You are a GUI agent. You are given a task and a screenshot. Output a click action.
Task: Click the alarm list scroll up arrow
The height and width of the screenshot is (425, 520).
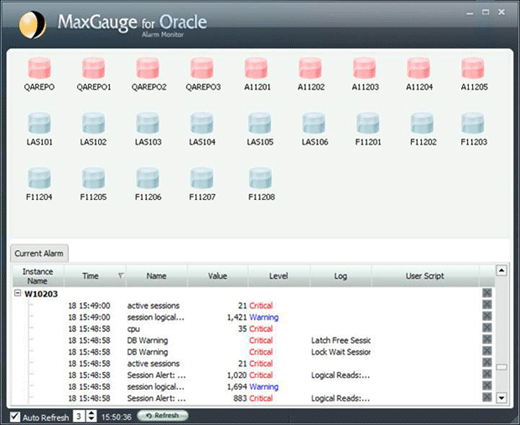point(501,270)
